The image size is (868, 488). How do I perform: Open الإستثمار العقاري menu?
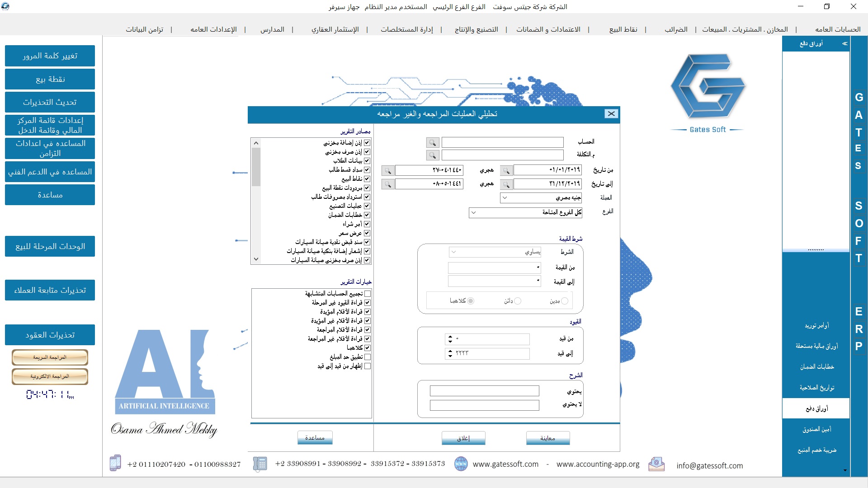(x=335, y=29)
